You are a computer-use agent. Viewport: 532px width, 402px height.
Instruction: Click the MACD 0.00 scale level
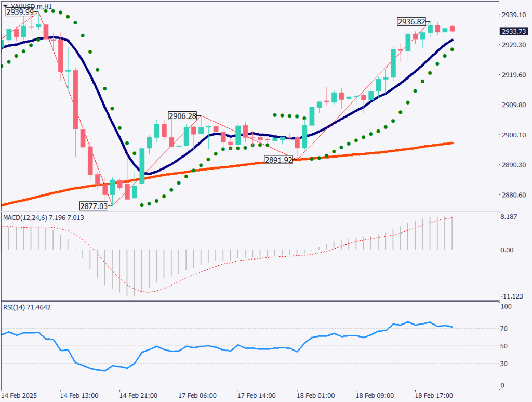click(507, 250)
